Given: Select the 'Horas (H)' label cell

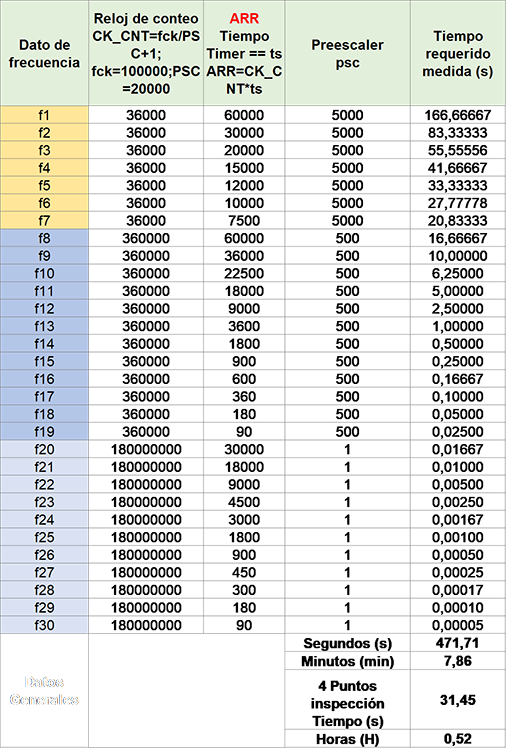Looking at the screenshot, I should (348, 738).
